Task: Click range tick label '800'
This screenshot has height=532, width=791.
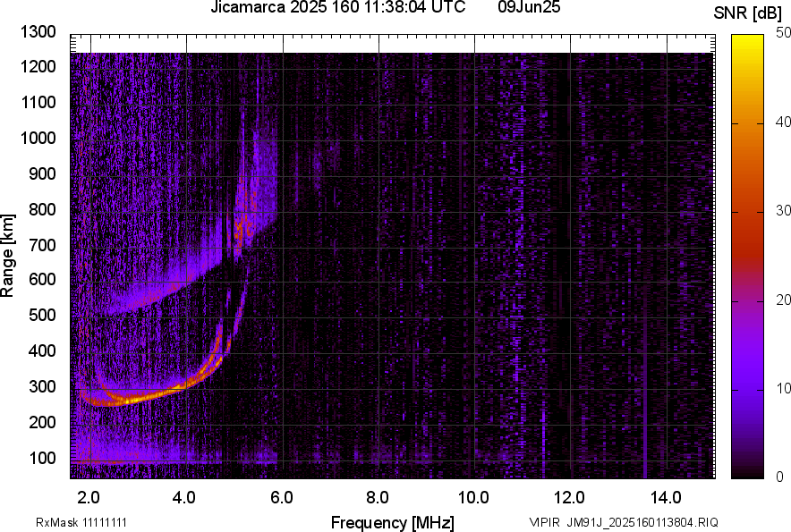Action: 42,209
